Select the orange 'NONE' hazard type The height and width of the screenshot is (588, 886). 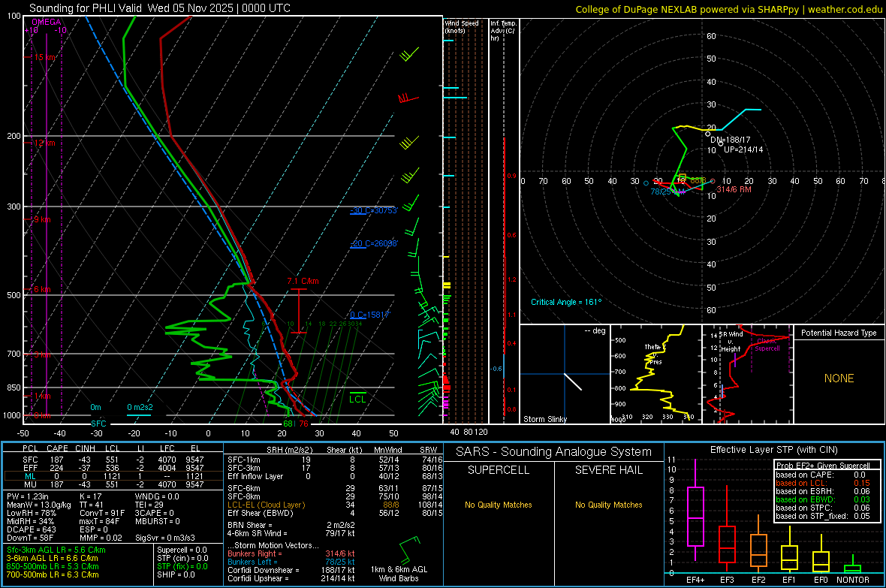(839, 378)
